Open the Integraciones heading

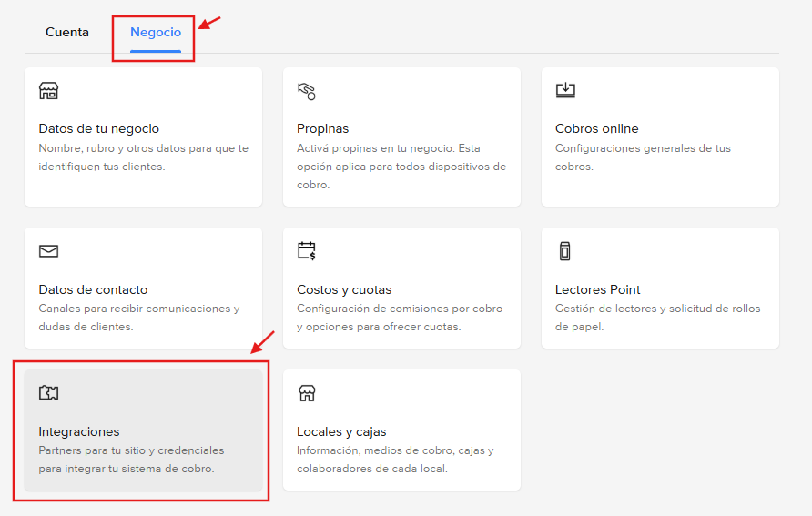pos(79,431)
